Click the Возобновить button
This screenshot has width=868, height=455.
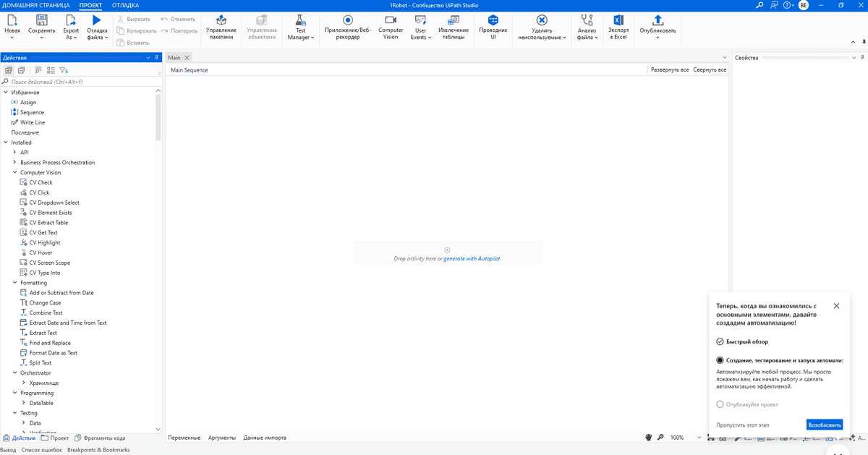coord(825,425)
